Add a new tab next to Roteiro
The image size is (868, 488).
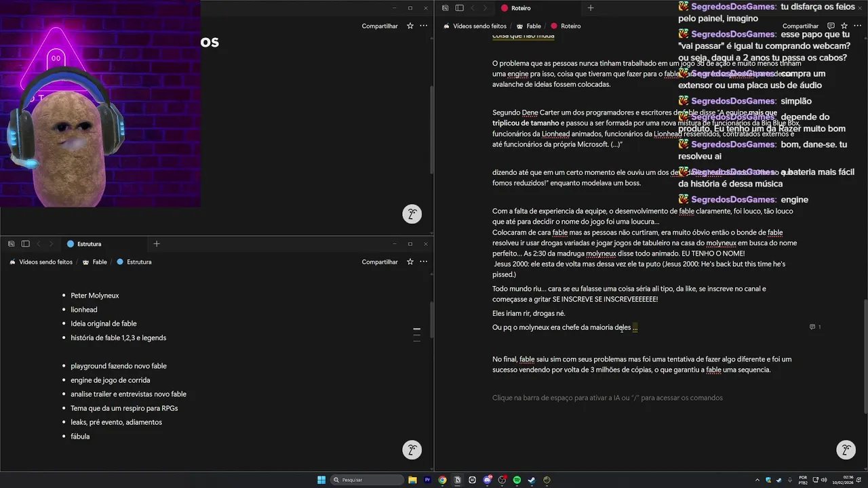pyautogui.click(x=591, y=8)
